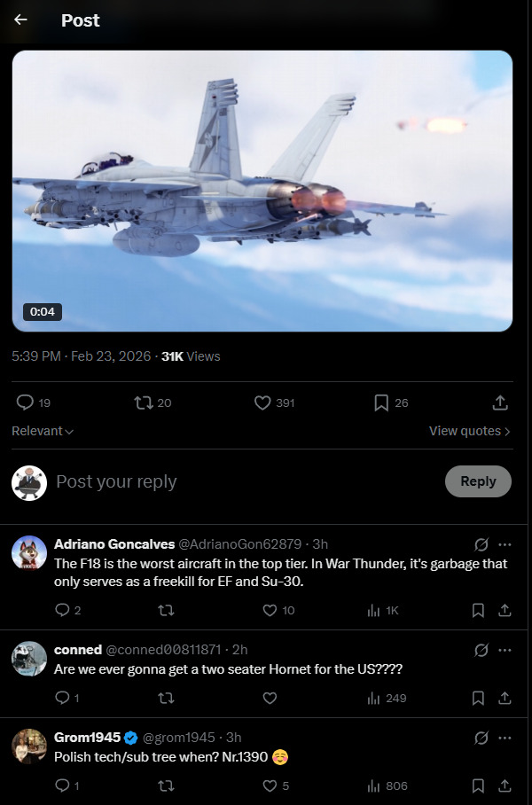The width and height of the screenshot is (532, 805).
Task: Play the fighter jet video
Action: point(262,191)
